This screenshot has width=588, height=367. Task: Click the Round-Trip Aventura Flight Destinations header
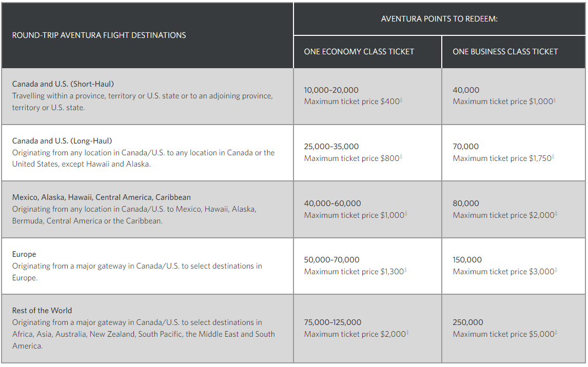pyautogui.click(x=99, y=35)
